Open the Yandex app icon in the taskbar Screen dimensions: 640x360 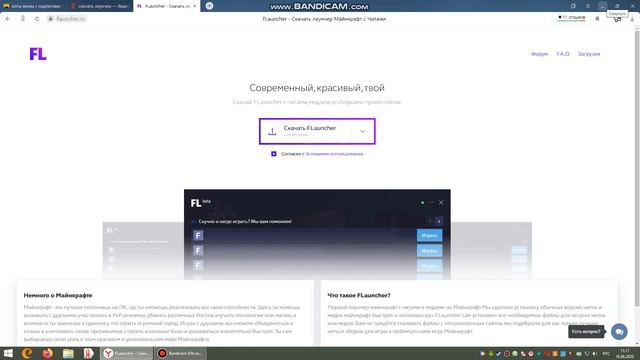tap(89, 353)
